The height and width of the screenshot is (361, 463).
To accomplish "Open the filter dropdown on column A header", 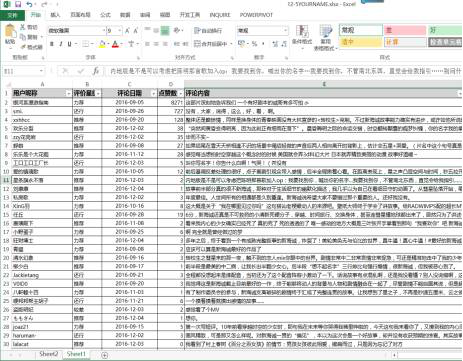I will (68, 93).
